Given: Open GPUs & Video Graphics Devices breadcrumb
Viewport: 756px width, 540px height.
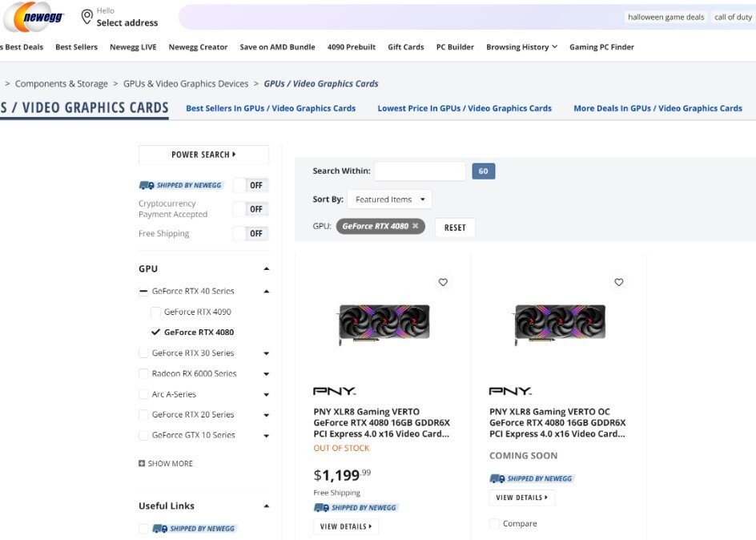Looking at the screenshot, I should (x=186, y=84).
